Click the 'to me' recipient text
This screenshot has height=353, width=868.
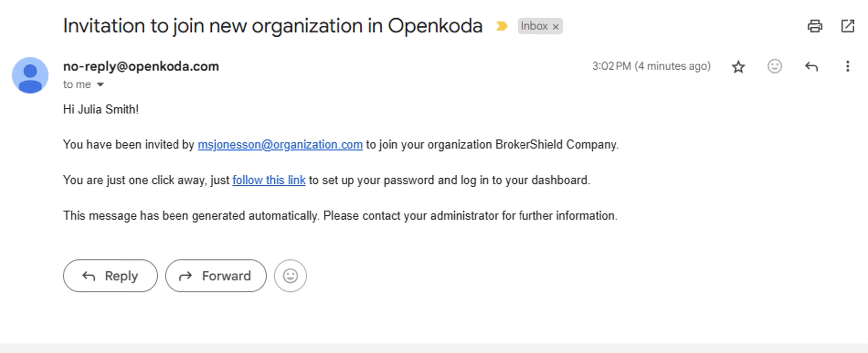[x=77, y=85]
